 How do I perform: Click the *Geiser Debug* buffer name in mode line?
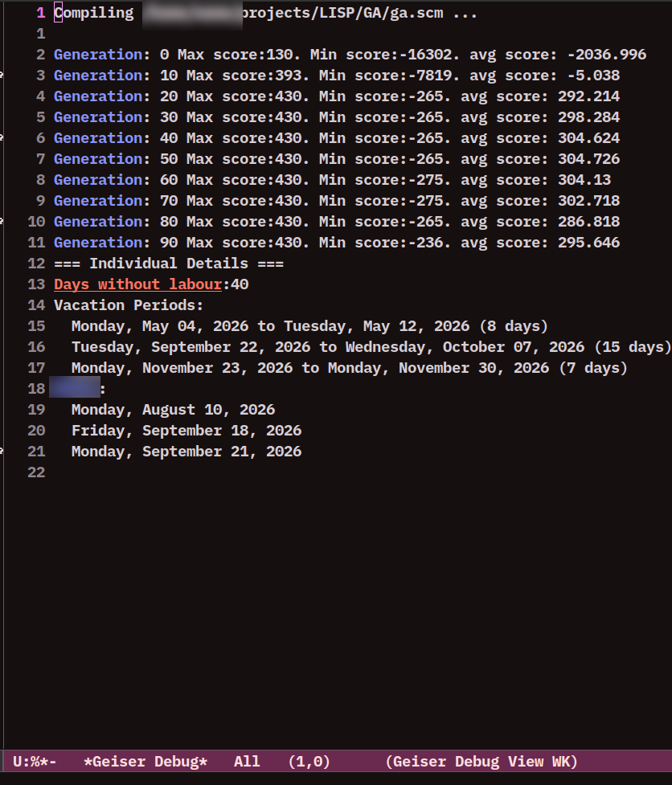point(145,762)
